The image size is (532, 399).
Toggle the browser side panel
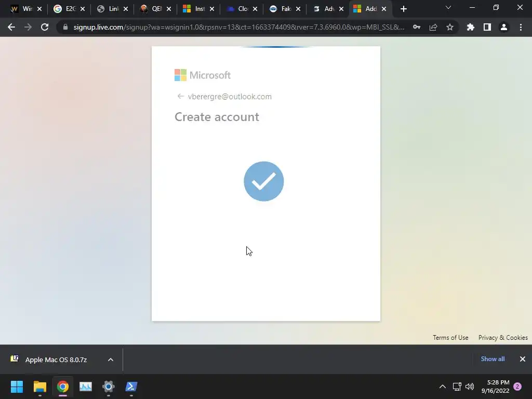click(487, 27)
